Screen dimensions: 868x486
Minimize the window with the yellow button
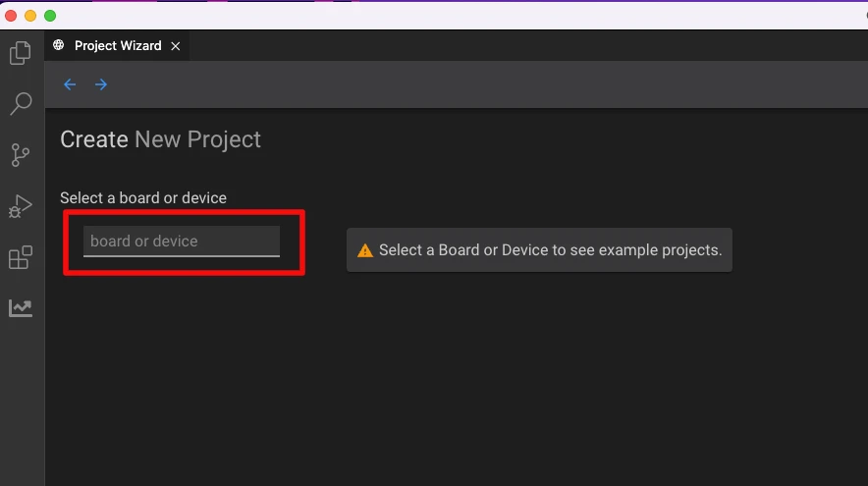click(30, 16)
